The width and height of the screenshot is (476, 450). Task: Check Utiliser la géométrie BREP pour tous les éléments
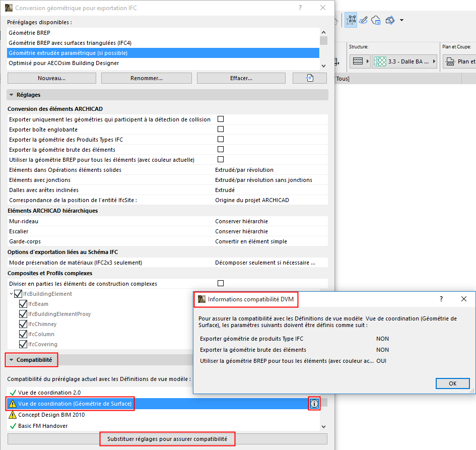tap(221, 159)
